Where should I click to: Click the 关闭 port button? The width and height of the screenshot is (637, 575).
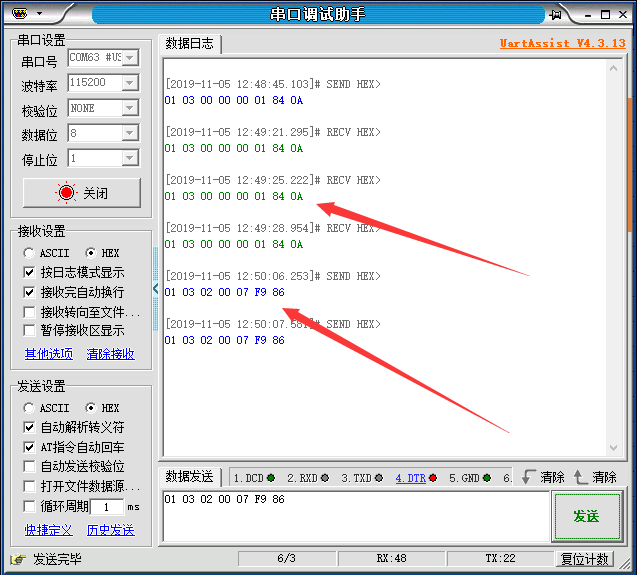(82, 193)
